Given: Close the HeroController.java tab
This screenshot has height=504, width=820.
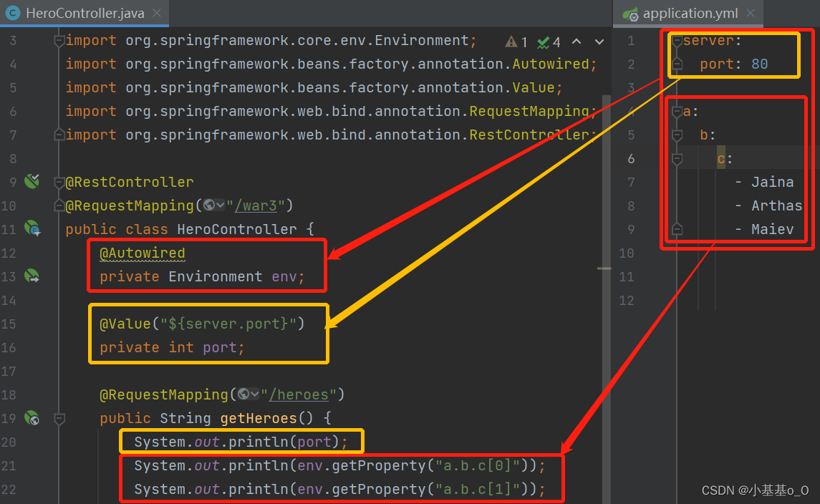Looking at the screenshot, I should click(156, 13).
